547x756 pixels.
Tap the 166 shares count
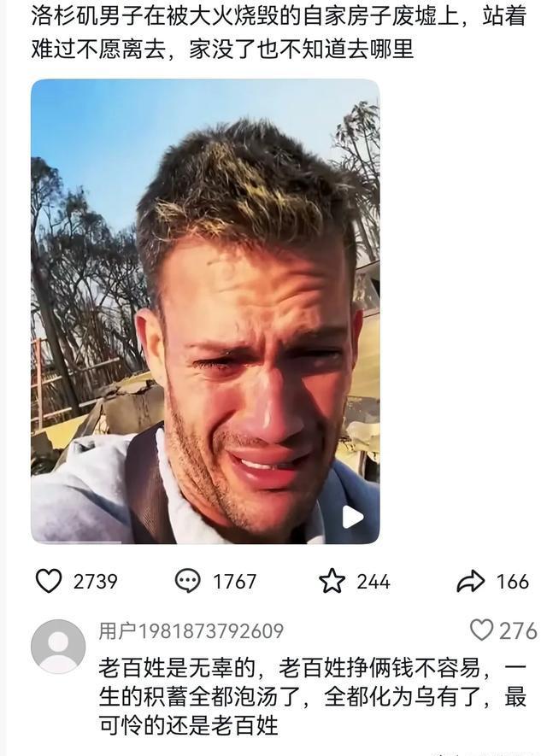tap(513, 582)
